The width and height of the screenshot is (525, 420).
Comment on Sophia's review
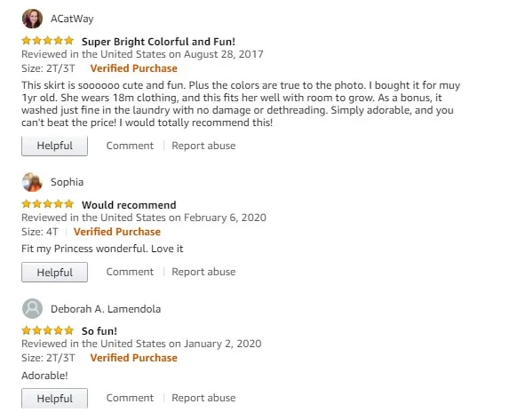(130, 272)
